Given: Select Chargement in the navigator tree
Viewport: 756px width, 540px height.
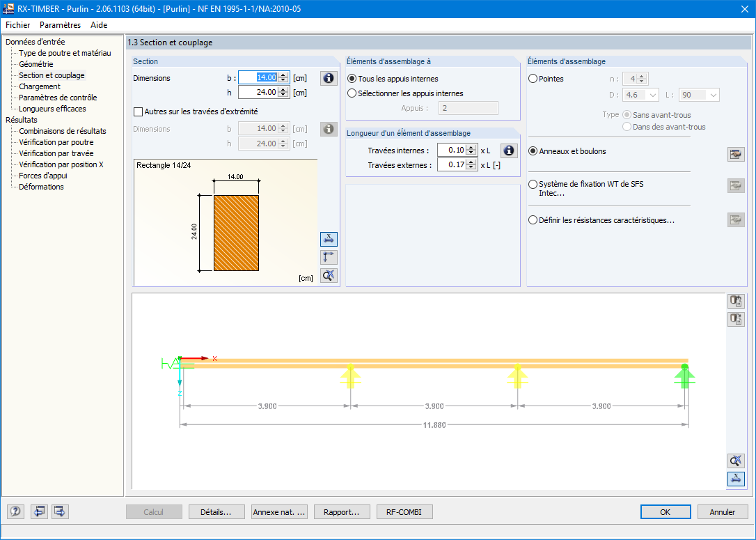Looking at the screenshot, I should click(40, 86).
